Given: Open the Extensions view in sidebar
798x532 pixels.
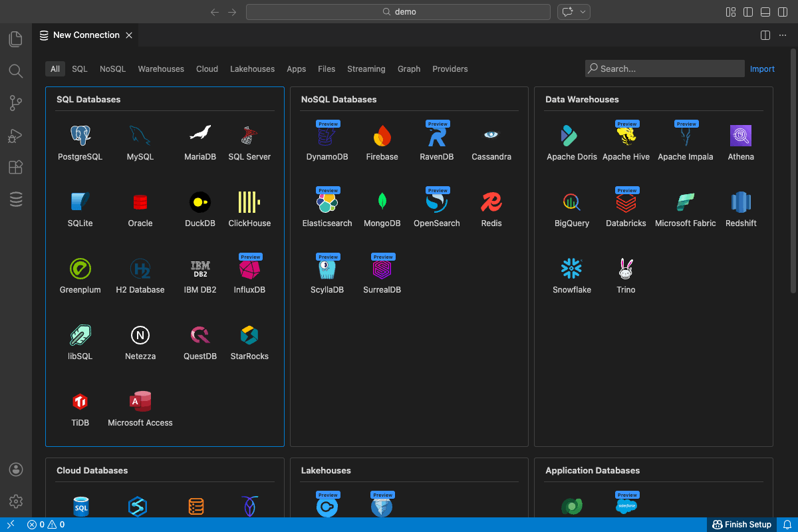Looking at the screenshot, I should click(x=16, y=168).
